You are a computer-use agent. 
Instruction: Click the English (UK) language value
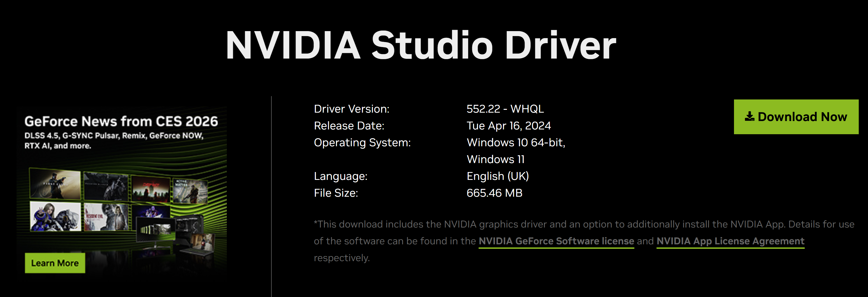pyautogui.click(x=498, y=176)
